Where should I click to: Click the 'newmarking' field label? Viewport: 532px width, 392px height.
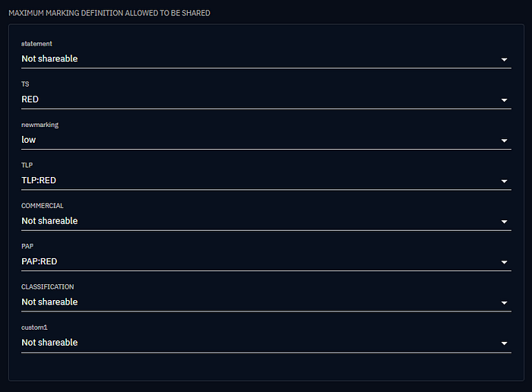coord(40,125)
